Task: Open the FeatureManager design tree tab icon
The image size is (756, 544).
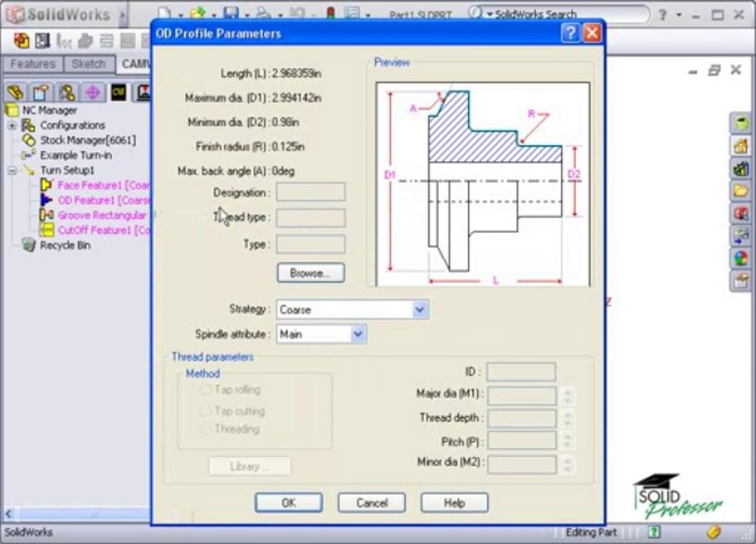Action: 15,91
